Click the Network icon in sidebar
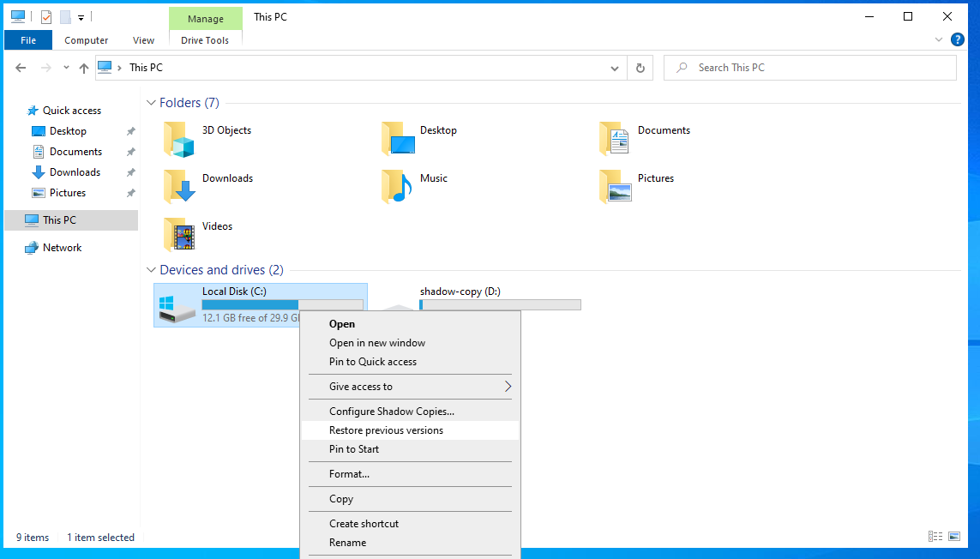The width and height of the screenshot is (980, 559). [31, 248]
